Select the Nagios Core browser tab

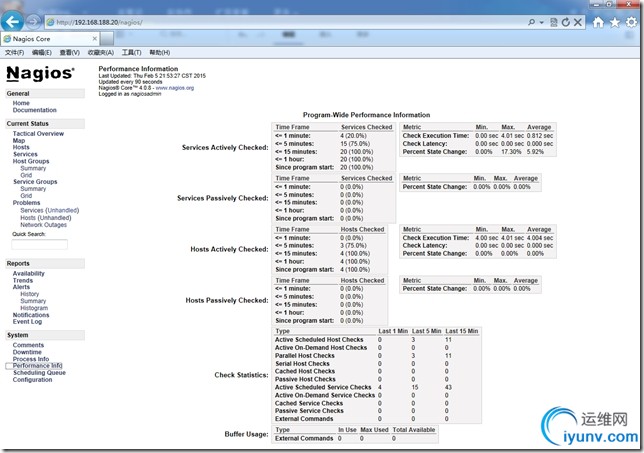tap(50, 39)
